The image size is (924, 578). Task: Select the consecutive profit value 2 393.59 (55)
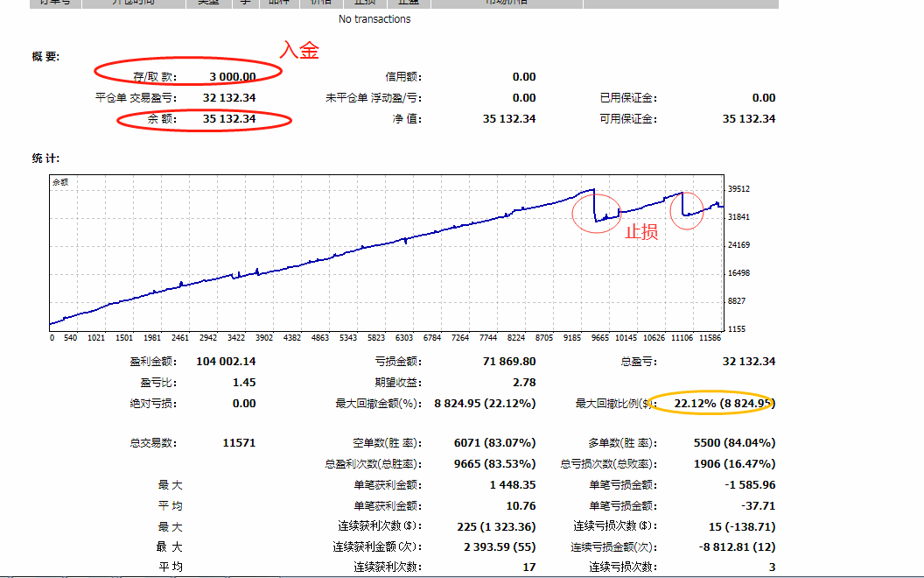click(500, 547)
